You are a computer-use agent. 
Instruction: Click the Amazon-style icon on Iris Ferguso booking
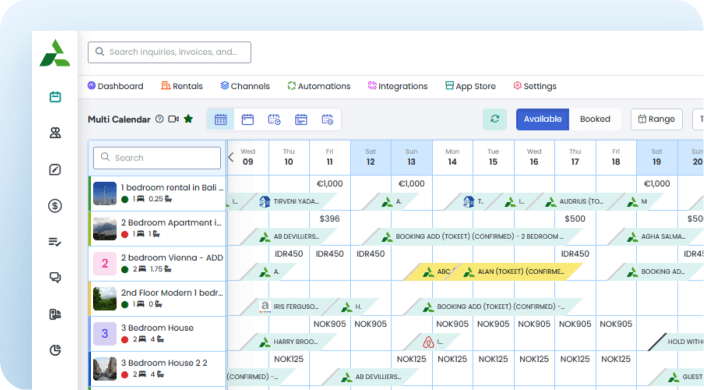coord(265,307)
